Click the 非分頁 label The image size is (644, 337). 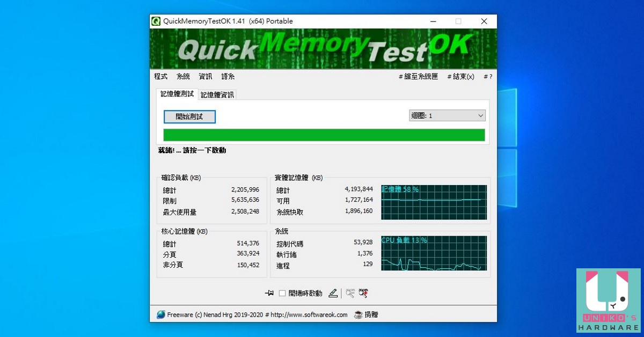point(173,265)
